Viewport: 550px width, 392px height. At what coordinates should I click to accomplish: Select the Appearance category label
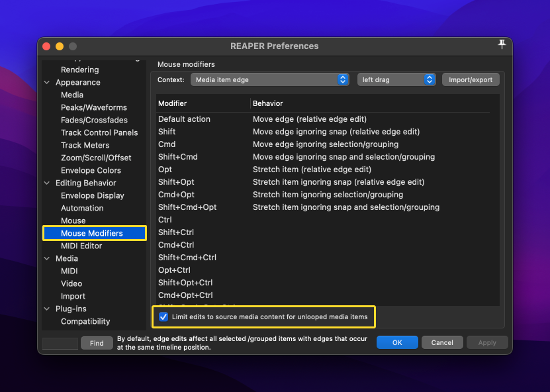pos(78,83)
